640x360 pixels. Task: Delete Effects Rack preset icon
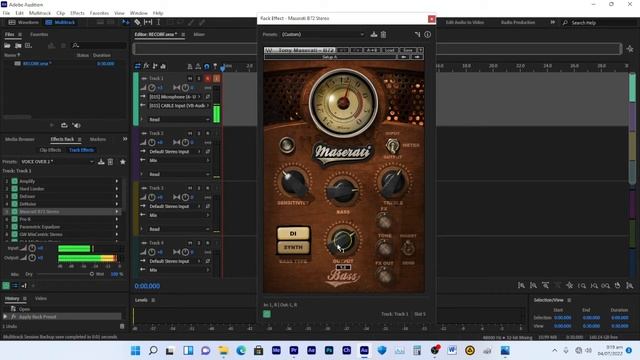point(110,162)
